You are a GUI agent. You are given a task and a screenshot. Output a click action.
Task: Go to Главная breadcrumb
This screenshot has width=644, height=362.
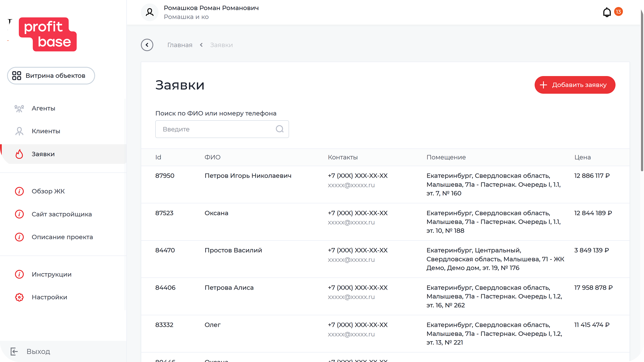click(x=180, y=45)
